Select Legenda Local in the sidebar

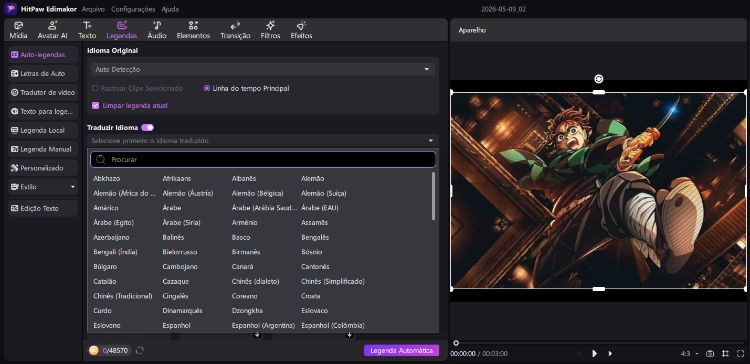pyautogui.click(x=43, y=130)
